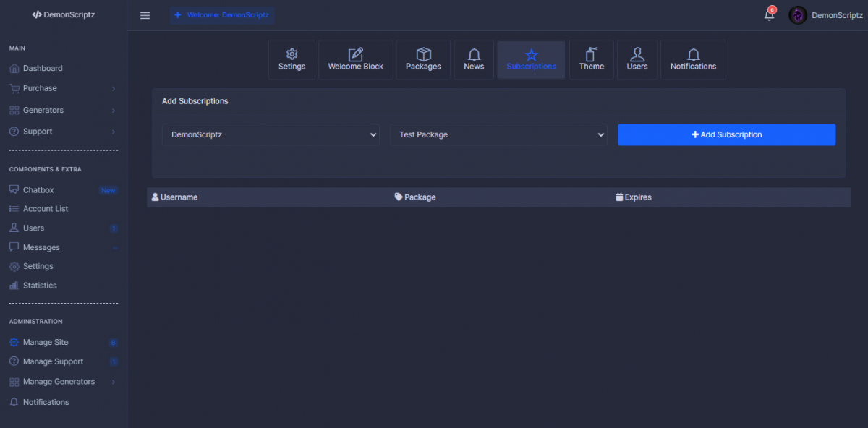Click the notification bell icon in header
The height and width of the screenshot is (428, 868).
[x=769, y=15]
